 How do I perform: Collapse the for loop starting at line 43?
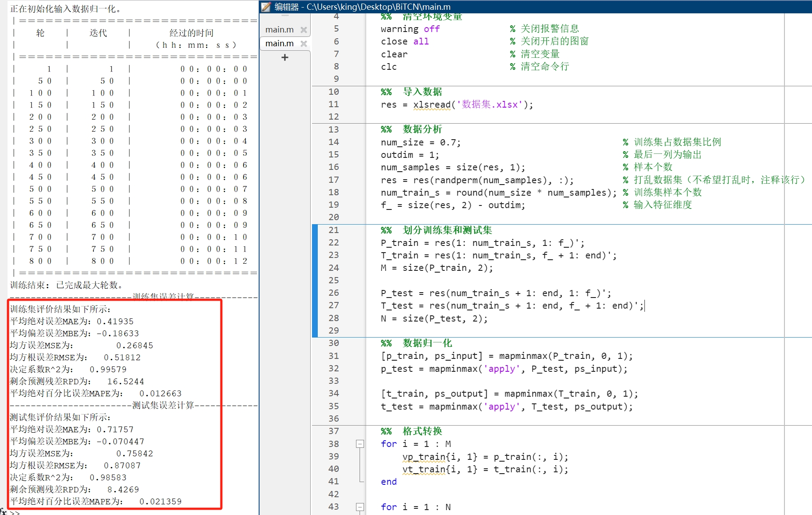click(360, 507)
